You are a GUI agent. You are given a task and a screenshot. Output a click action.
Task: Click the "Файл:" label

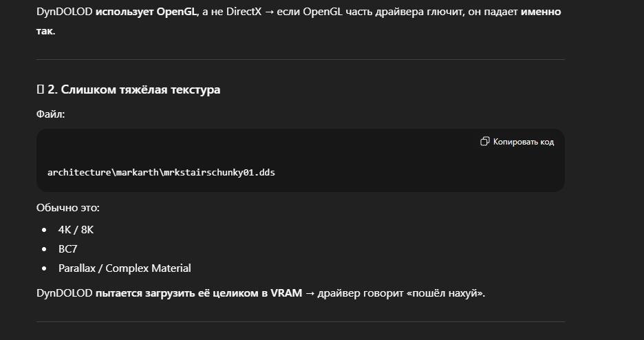[x=50, y=114]
